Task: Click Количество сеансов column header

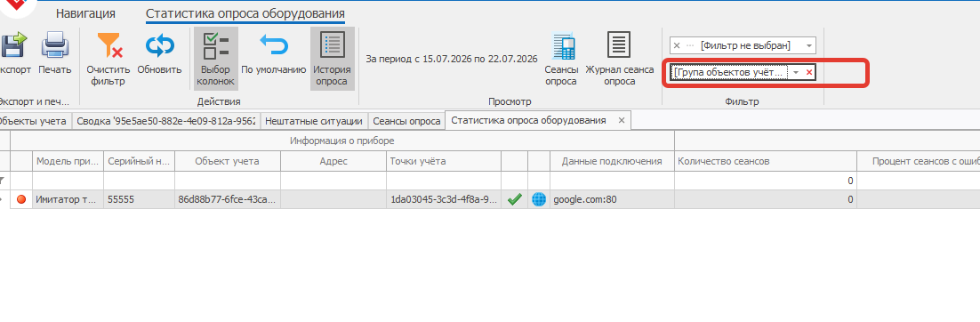Action: 766,161
